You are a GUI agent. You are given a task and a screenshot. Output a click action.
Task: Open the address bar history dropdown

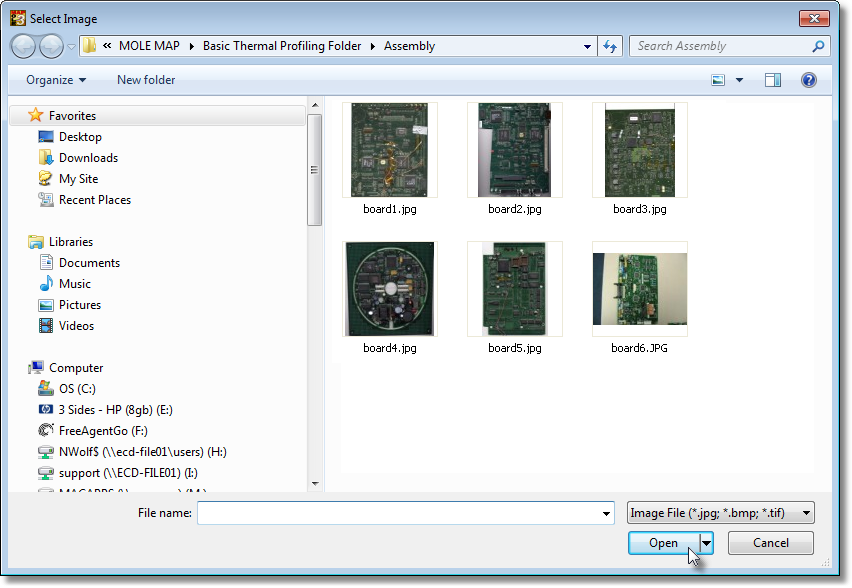[x=587, y=47]
